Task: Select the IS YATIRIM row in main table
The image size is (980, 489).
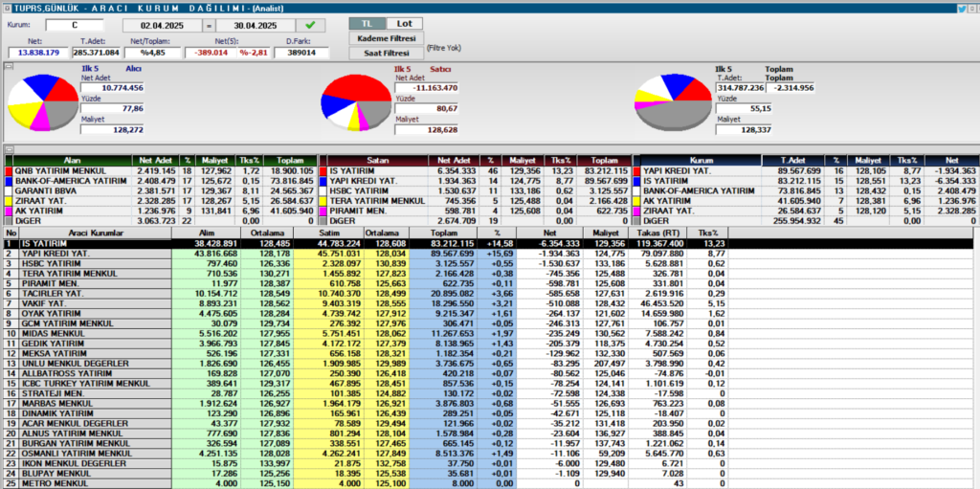Action: click(x=487, y=243)
